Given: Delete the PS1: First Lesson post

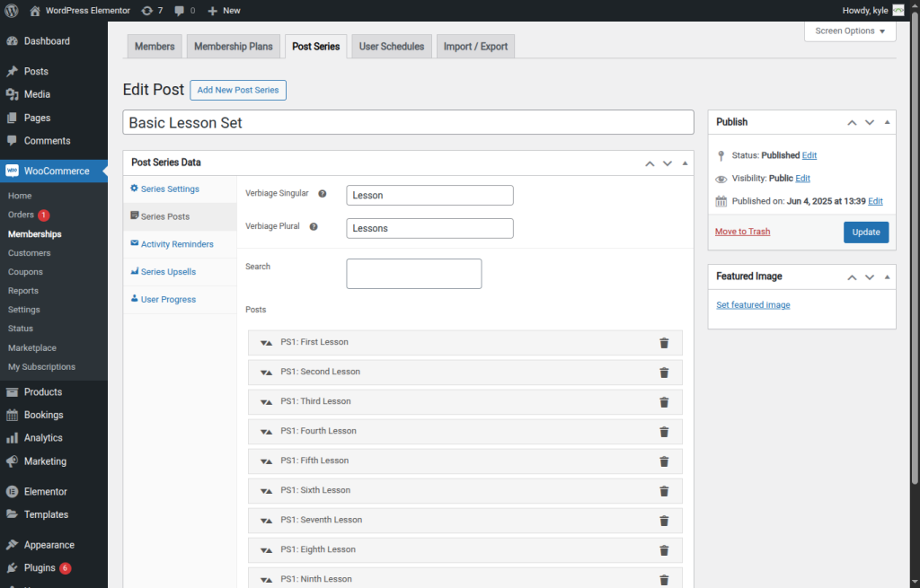Looking at the screenshot, I should pos(664,343).
